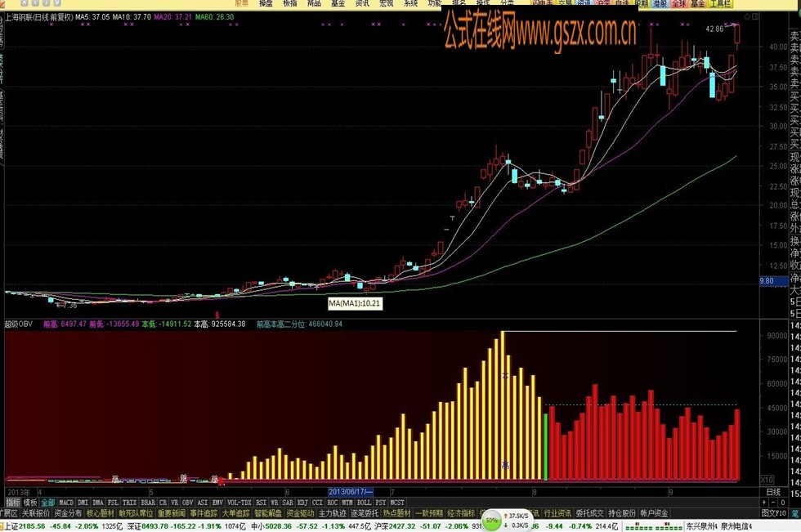Open the 经济指标 panel
801x532 pixels.
click(x=461, y=512)
